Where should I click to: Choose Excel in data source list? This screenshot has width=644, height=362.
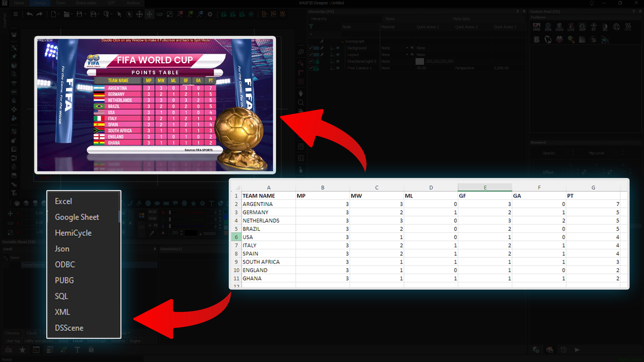[x=63, y=201]
